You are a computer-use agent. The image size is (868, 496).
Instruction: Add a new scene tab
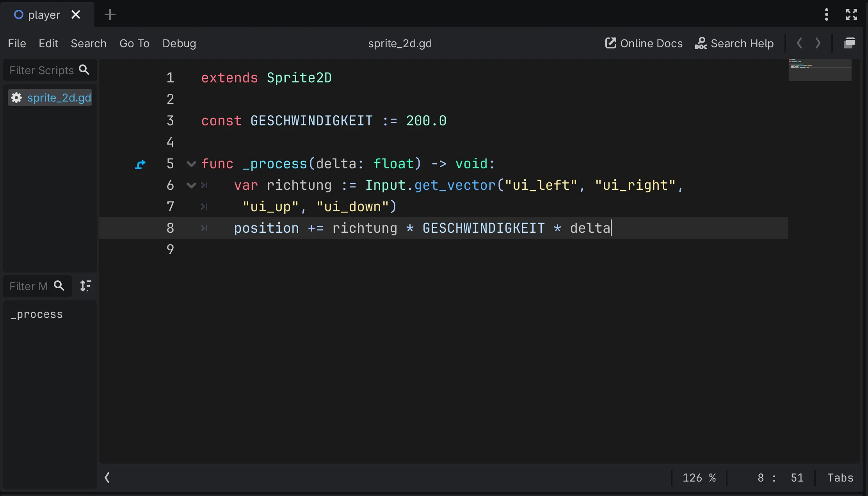coord(110,15)
